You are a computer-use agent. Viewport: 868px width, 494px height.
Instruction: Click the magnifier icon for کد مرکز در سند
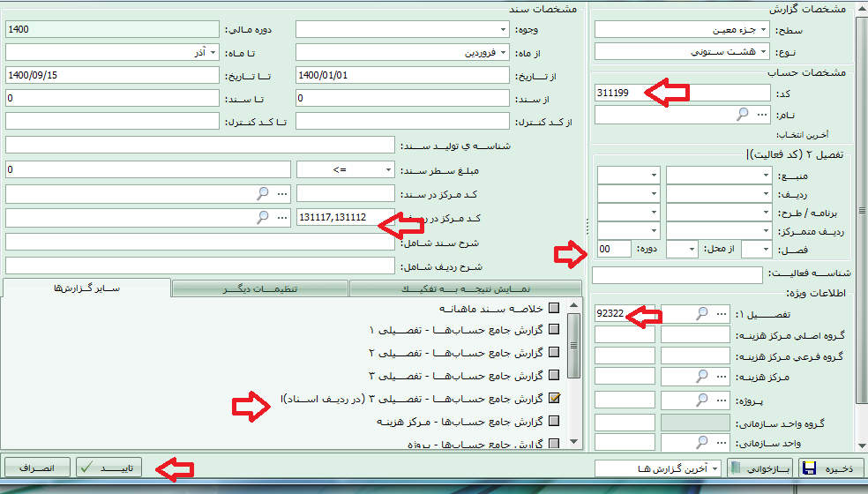[x=262, y=193]
